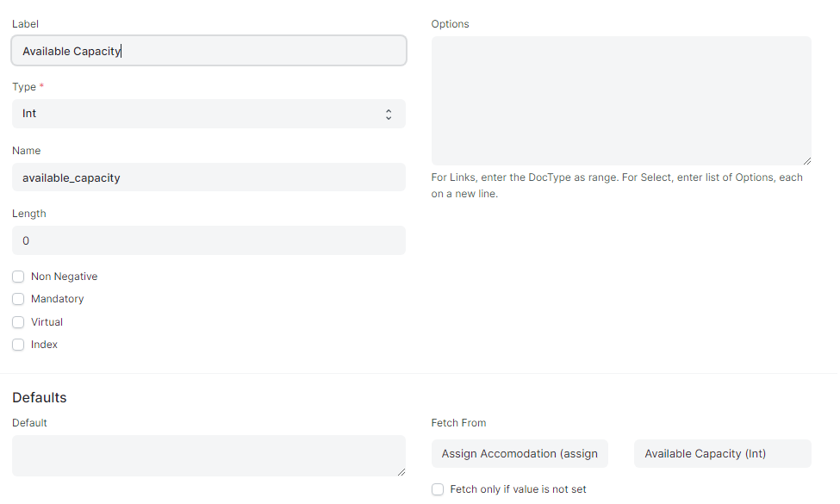Image resolution: width=840 pixels, height=504 pixels.
Task: Check Fetch only if value is not set
Action: click(438, 489)
